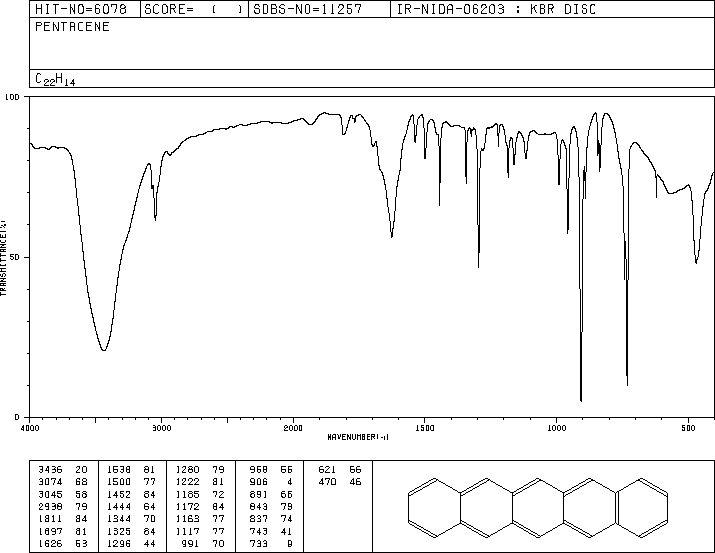Viewport: 715px width, 553px height.
Task: Click peak table entry 1626 63
Action: [62, 543]
